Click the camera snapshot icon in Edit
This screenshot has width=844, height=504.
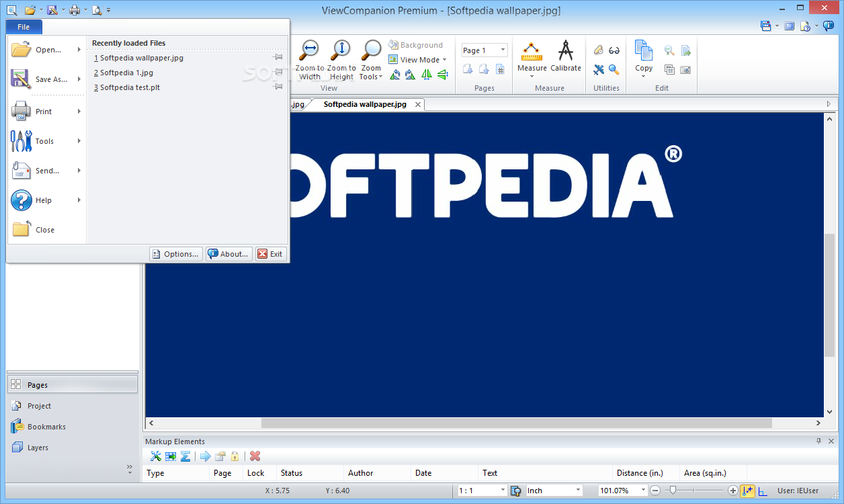click(685, 69)
